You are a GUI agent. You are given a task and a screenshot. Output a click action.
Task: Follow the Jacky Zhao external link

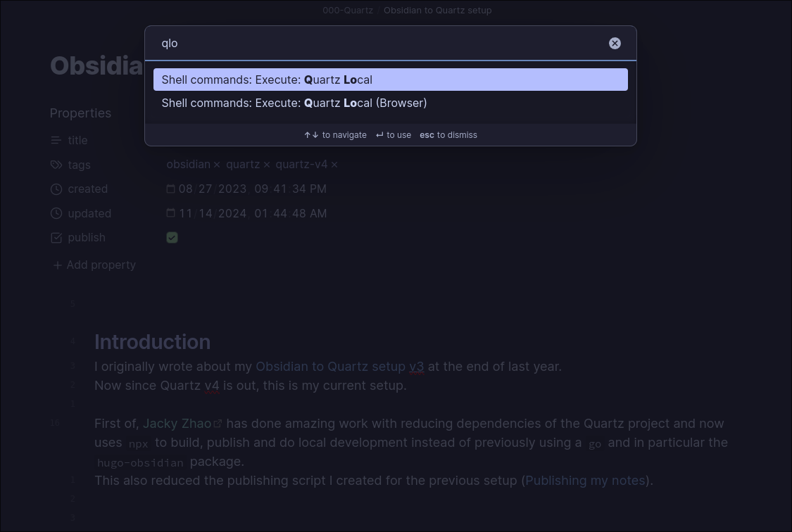[177, 424]
